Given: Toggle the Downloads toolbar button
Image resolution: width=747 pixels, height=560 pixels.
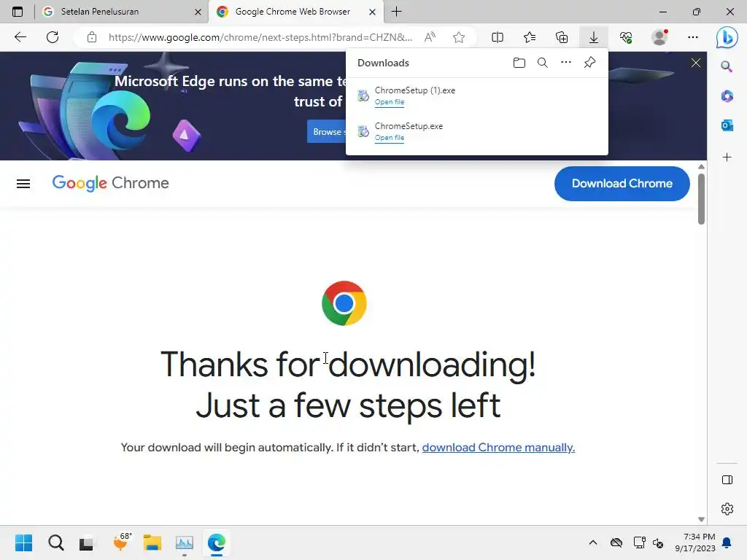Looking at the screenshot, I should point(594,37).
